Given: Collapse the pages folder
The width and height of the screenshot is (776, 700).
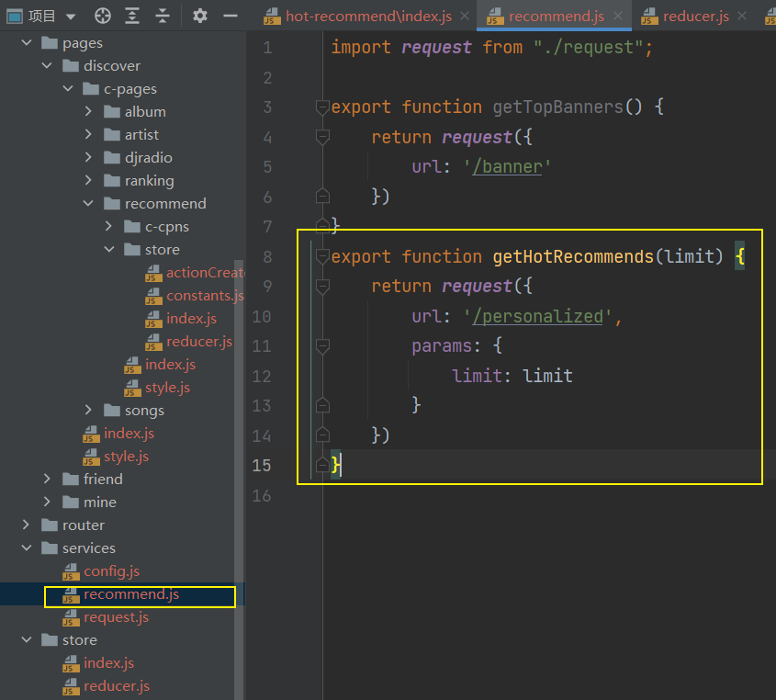Looking at the screenshot, I should tap(27, 42).
